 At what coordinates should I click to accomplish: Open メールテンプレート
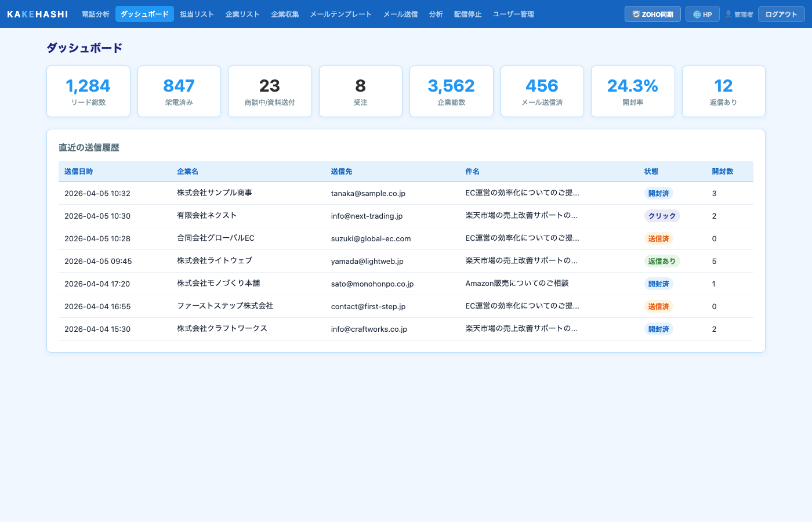coord(341,14)
